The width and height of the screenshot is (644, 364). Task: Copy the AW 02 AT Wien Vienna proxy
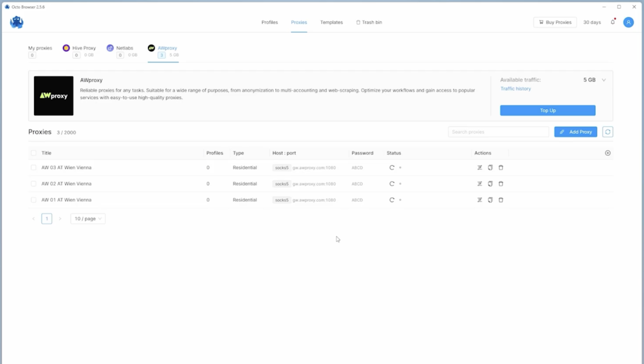[x=490, y=184]
